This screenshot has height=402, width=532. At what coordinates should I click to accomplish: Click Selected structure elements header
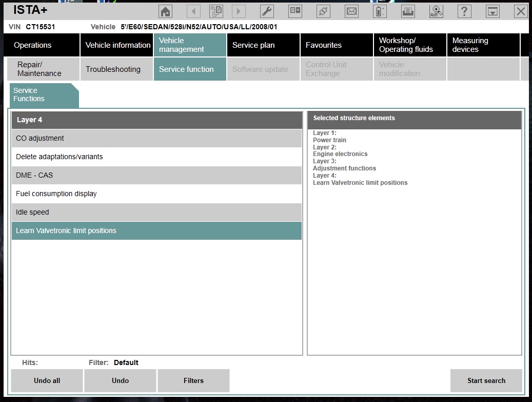[x=415, y=120]
